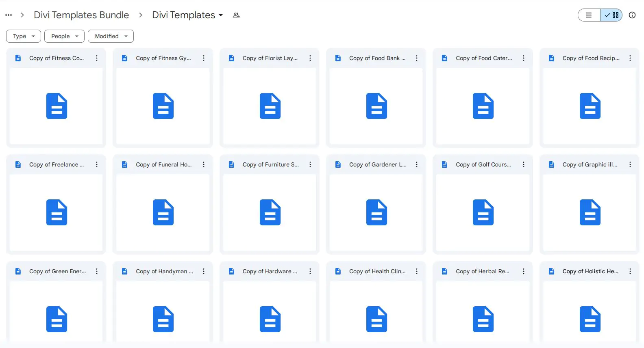The image size is (644, 348).
Task: Select Copy of Freelance document thumbnail
Action: [57, 212]
